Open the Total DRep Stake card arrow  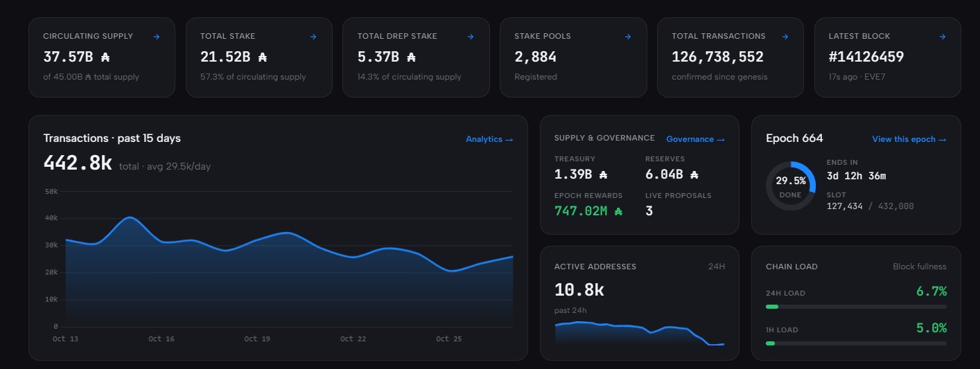(x=471, y=37)
